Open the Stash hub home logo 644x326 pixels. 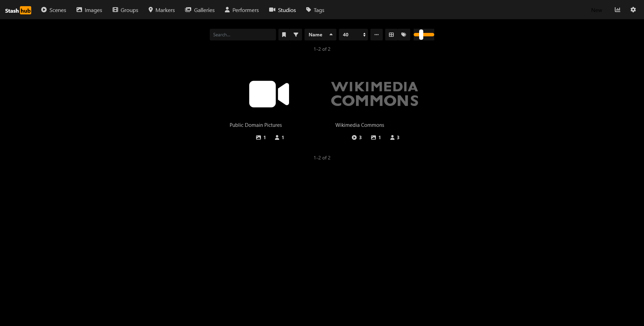tap(18, 10)
